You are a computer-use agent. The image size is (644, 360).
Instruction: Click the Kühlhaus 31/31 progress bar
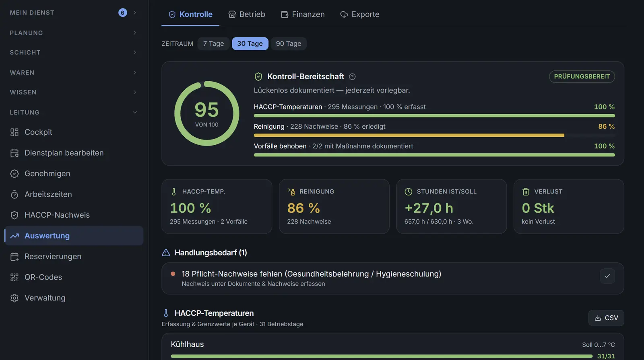click(x=382, y=356)
